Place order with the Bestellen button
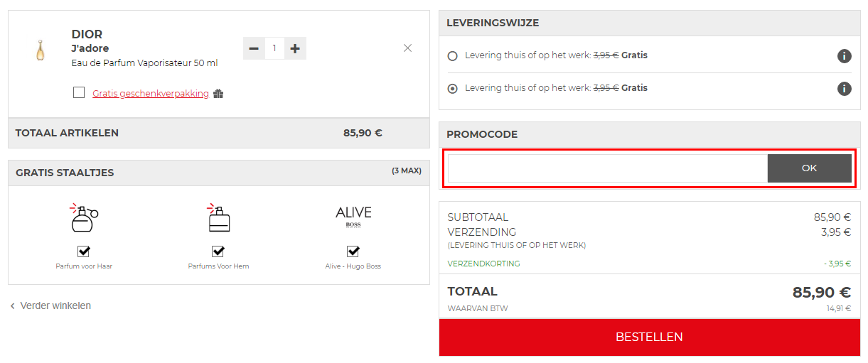This screenshot has width=868, height=363. (x=649, y=337)
